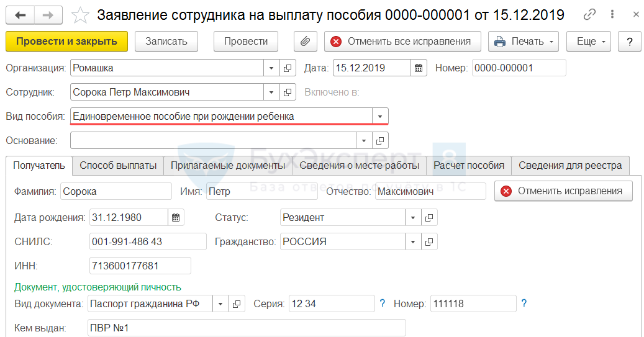This screenshot has height=337, width=644.
Task: Click the Провести и закрыть button
Action: click(66, 42)
